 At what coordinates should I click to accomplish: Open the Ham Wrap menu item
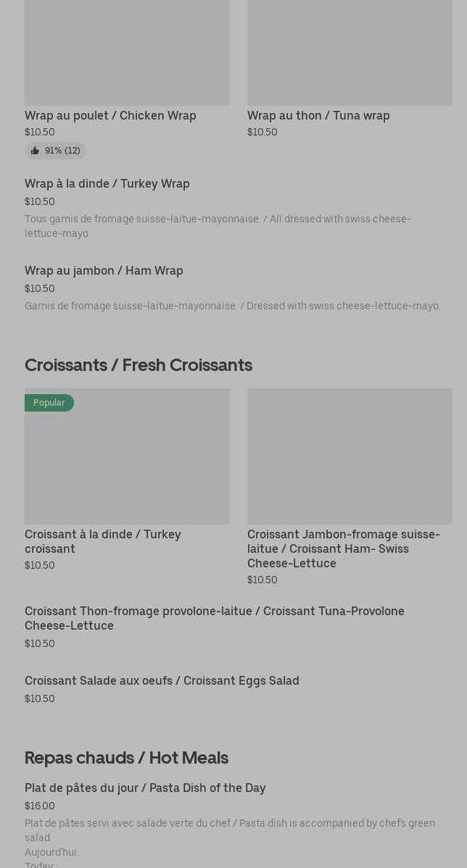104,270
